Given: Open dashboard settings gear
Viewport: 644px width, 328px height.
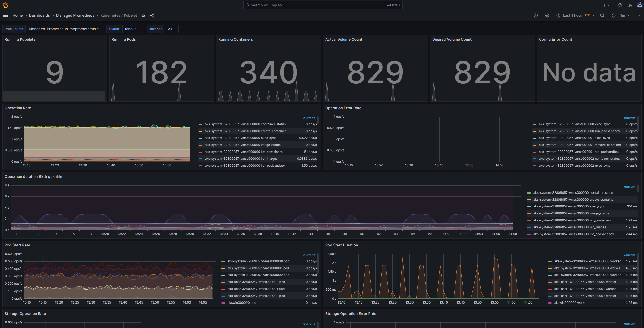Looking at the screenshot, I should (x=547, y=15).
